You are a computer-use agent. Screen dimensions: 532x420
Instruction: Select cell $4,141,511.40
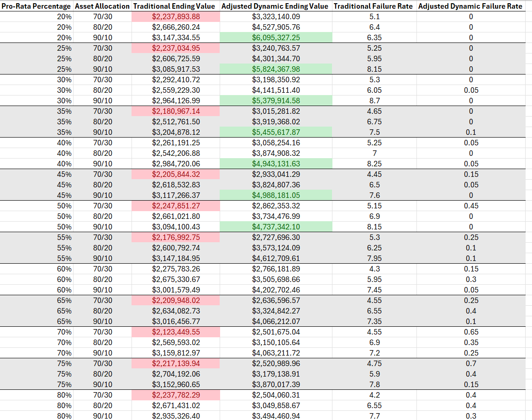click(x=276, y=90)
